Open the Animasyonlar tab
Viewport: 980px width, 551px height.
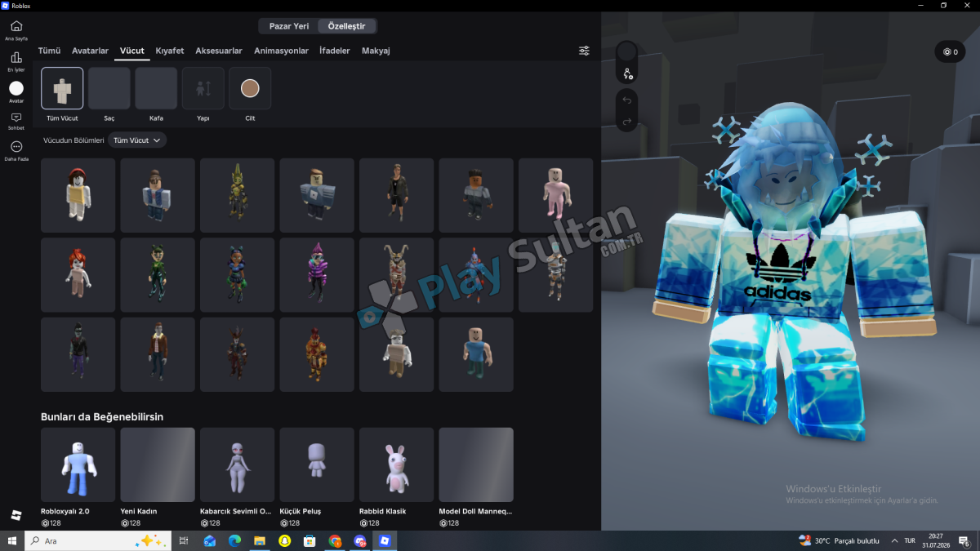[281, 51]
